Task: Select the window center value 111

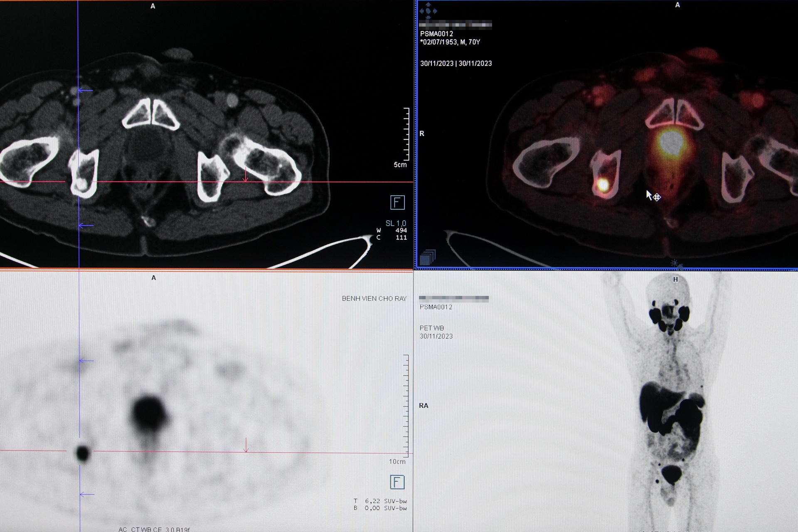Action: click(401, 238)
